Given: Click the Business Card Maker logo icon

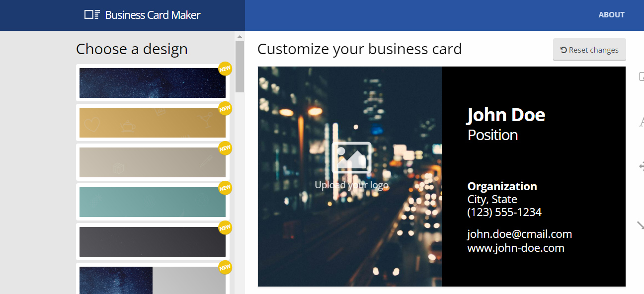Looking at the screenshot, I should (92, 15).
